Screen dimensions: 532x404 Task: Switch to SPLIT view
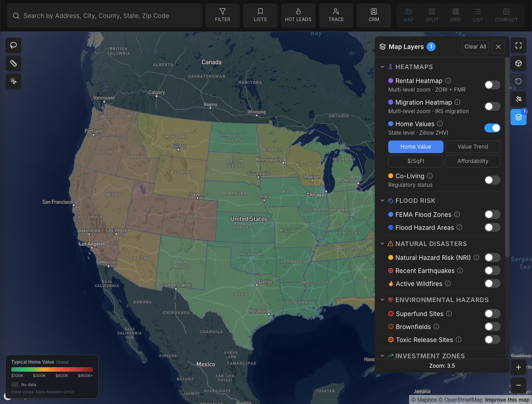[431, 16]
